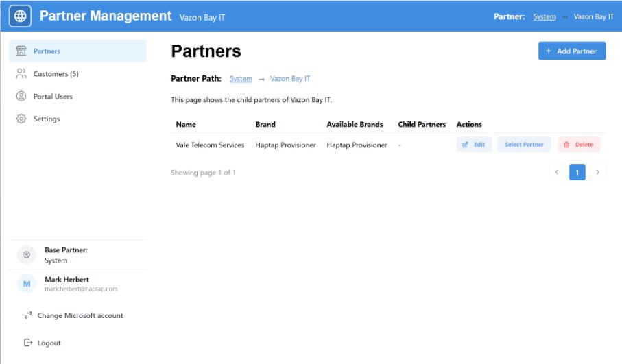This screenshot has height=364, width=622.
Task: Delete the Vale Telecom Services partner
Action: (579, 145)
